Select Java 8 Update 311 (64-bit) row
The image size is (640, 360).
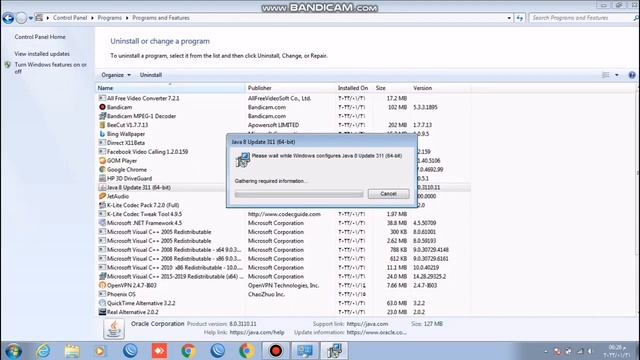284,187
